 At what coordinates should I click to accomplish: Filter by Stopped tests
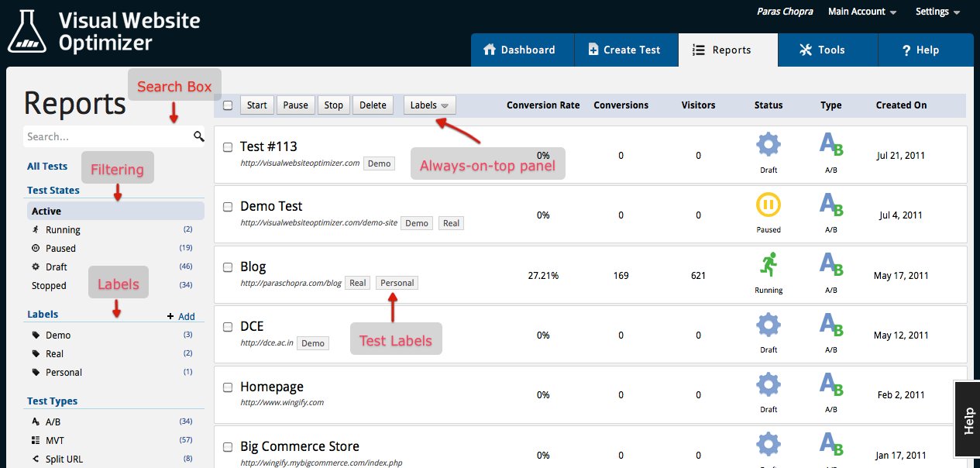coord(49,286)
